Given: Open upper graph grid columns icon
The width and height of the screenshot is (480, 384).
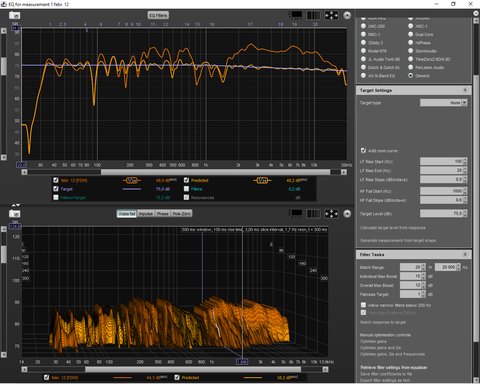Looking at the screenshot, I should click(313, 15).
